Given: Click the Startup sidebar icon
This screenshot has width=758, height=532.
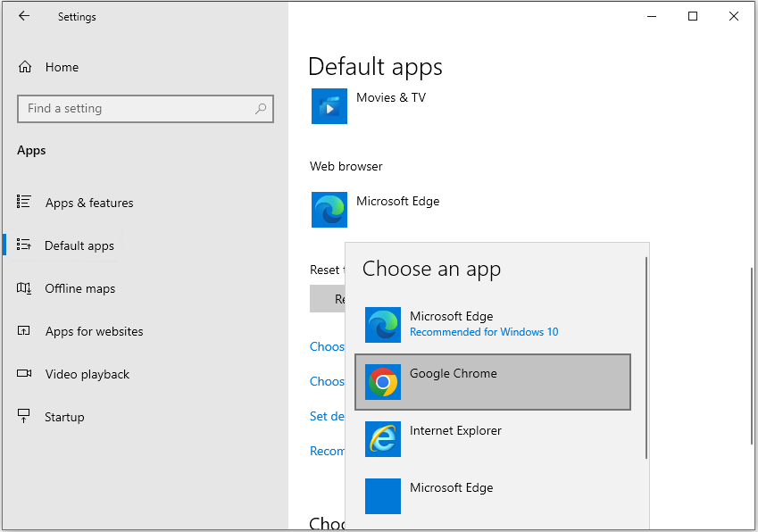Looking at the screenshot, I should [24, 416].
